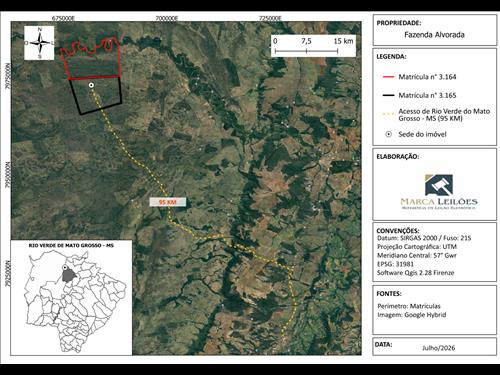The width and height of the screenshot is (500, 375).
Task: Click the DATA label
Action: [383, 344]
